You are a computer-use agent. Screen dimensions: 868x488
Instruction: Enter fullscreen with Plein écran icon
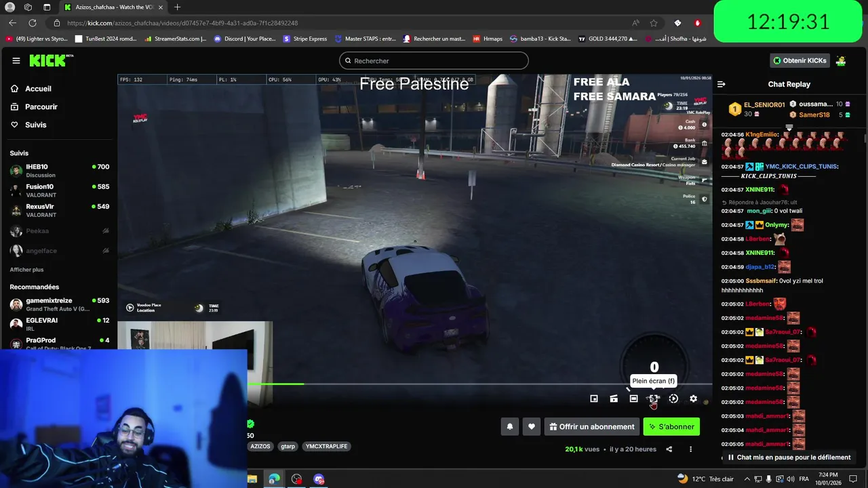tap(653, 399)
